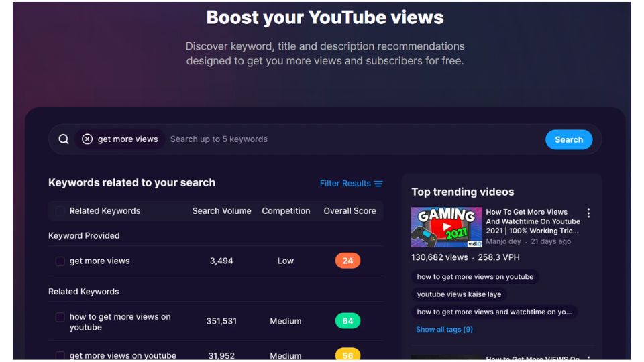Open the three-dot menu for trending video
Viewport: 644px width, 362px height.
pyautogui.click(x=588, y=213)
